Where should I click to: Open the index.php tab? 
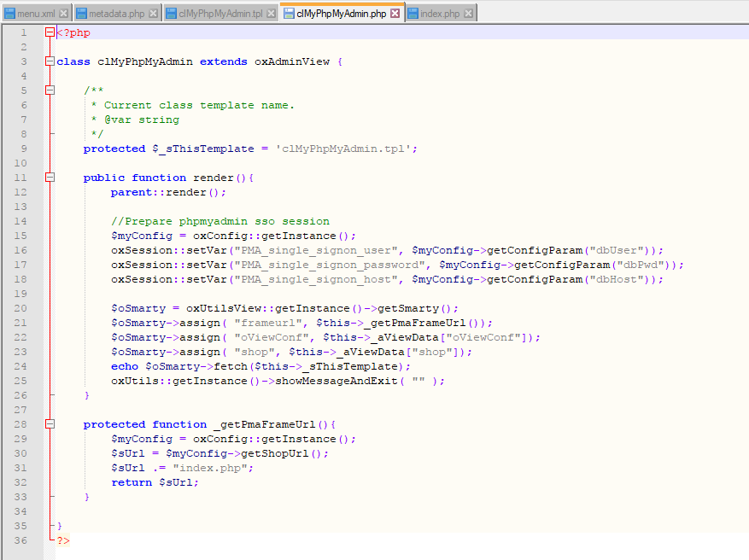coord(440,14)
